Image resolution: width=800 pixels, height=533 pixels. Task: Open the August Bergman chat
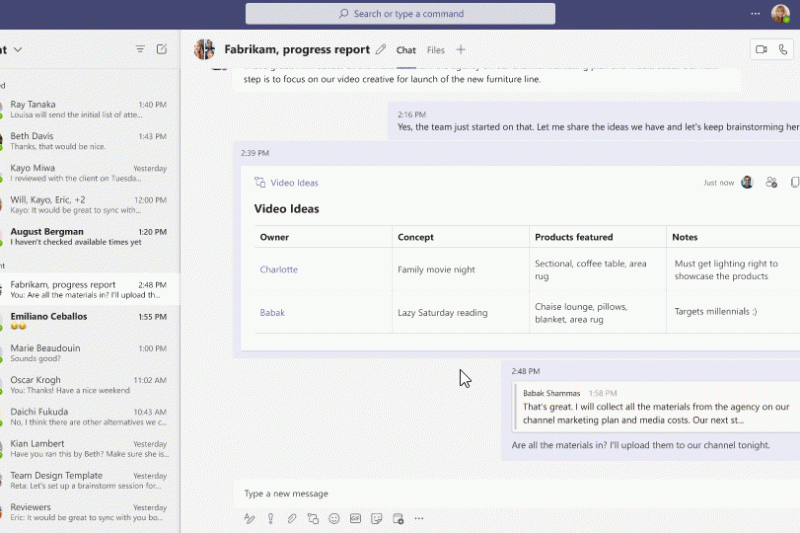[90, 236]
